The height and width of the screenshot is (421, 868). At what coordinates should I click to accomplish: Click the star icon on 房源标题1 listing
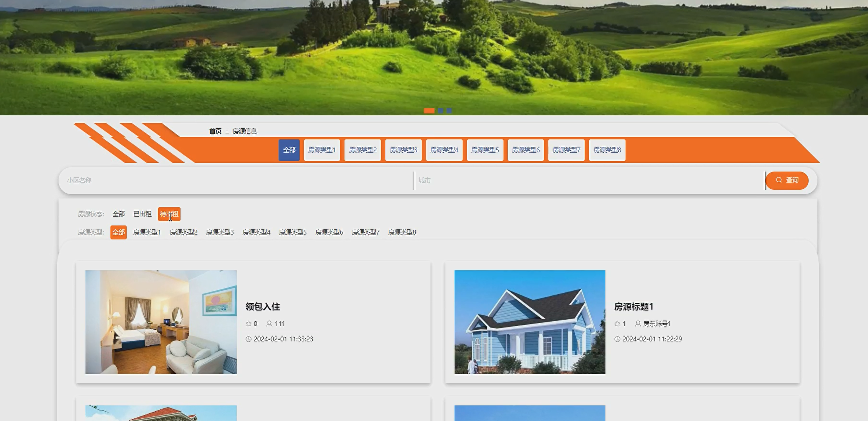[x=617, y=323]
